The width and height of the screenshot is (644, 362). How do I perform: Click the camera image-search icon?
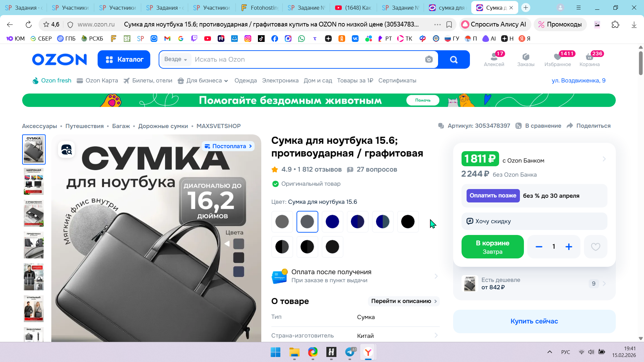(429, 60)
